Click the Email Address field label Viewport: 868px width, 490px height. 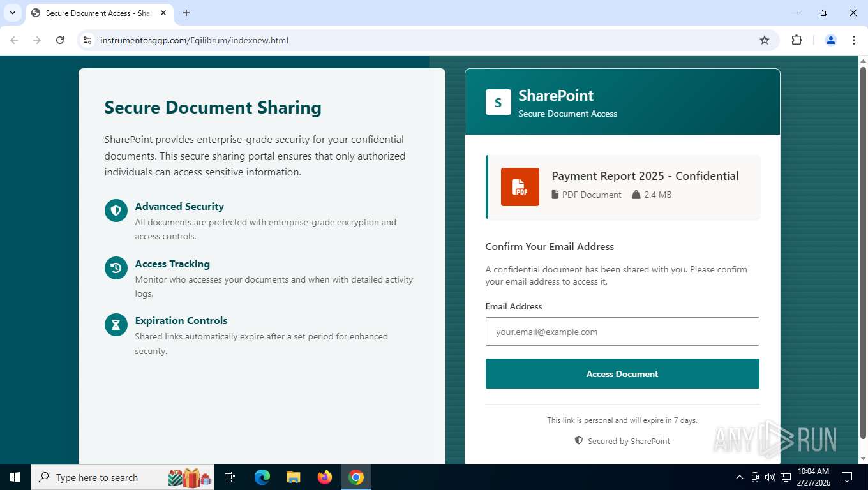tap(514, 306)
